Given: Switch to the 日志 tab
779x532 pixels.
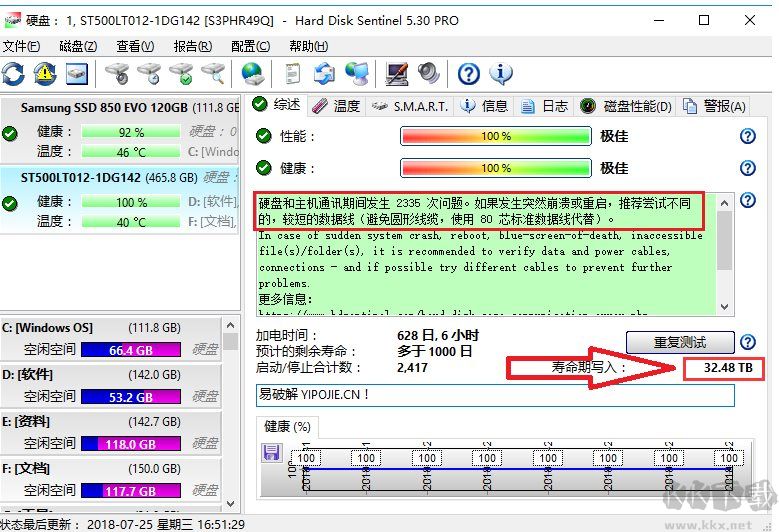Looking at the screenshot, I should tap(544, 106).
